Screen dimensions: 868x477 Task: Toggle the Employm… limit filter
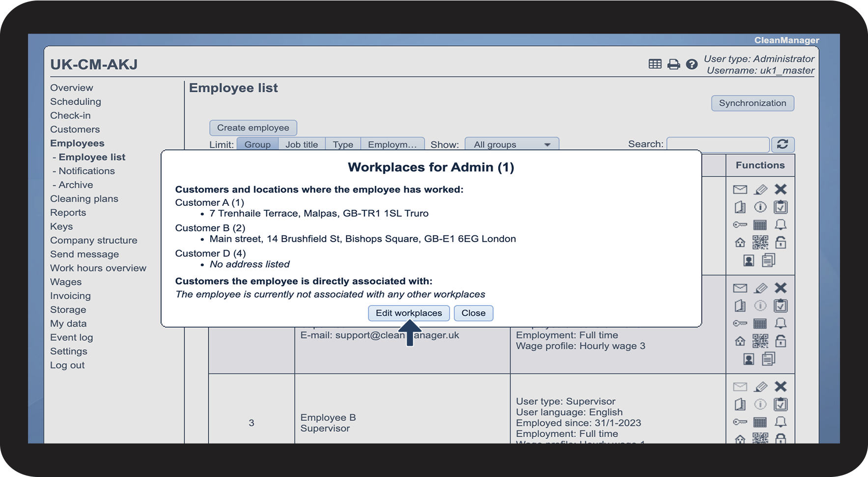[x=392, y=144]
